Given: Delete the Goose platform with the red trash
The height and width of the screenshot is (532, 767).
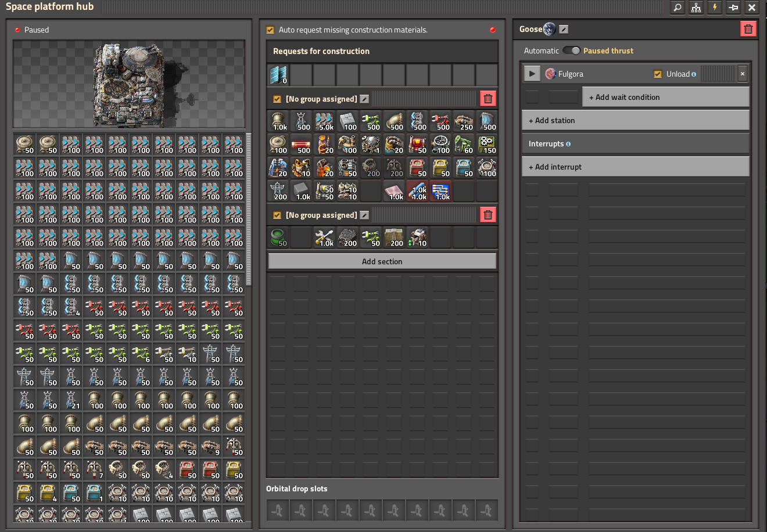Looking at the screenshot, I should pyautogui.click(x=748, y=29).
